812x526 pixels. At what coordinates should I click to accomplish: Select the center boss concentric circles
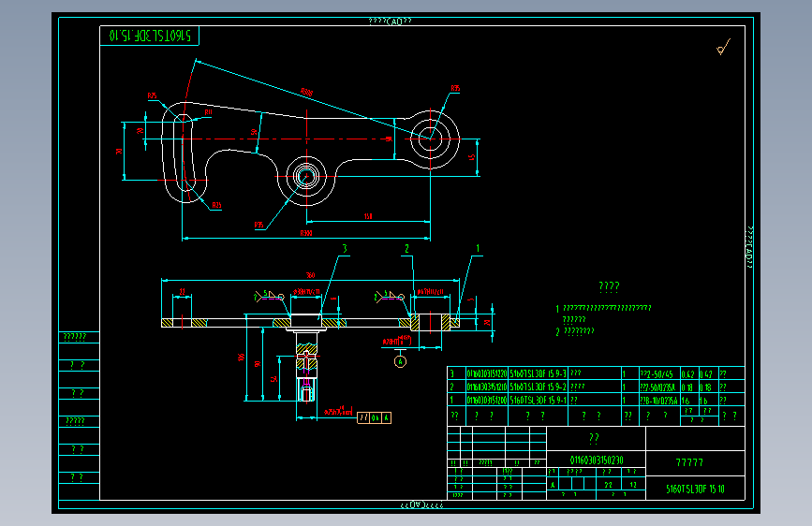click(x=306, y=177)
